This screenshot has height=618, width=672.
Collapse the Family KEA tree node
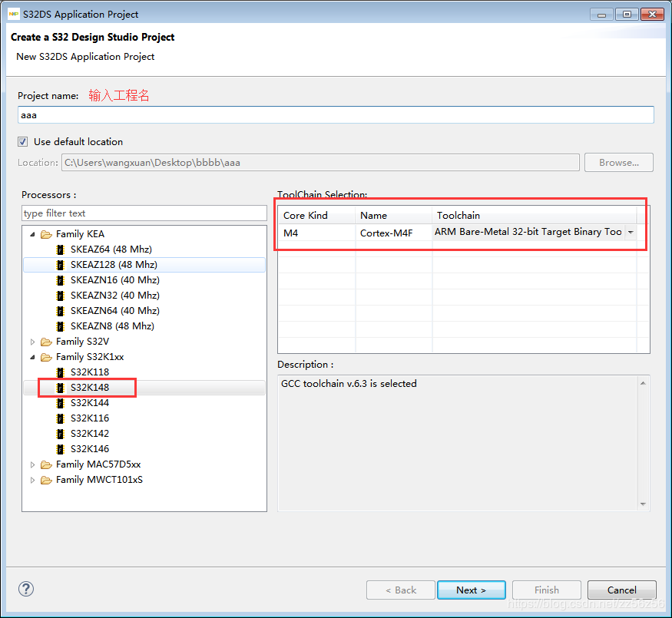point(32,233)
